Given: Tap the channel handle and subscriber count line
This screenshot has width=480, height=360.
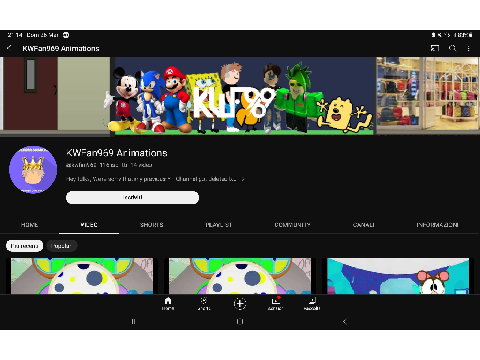Looking at the screenshot, I should (109, 165).
